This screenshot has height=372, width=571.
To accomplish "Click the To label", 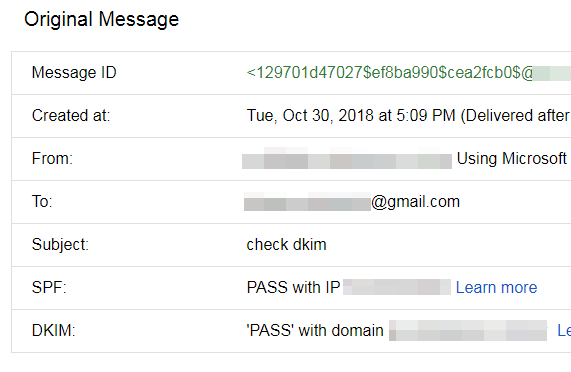I will 42,201.
